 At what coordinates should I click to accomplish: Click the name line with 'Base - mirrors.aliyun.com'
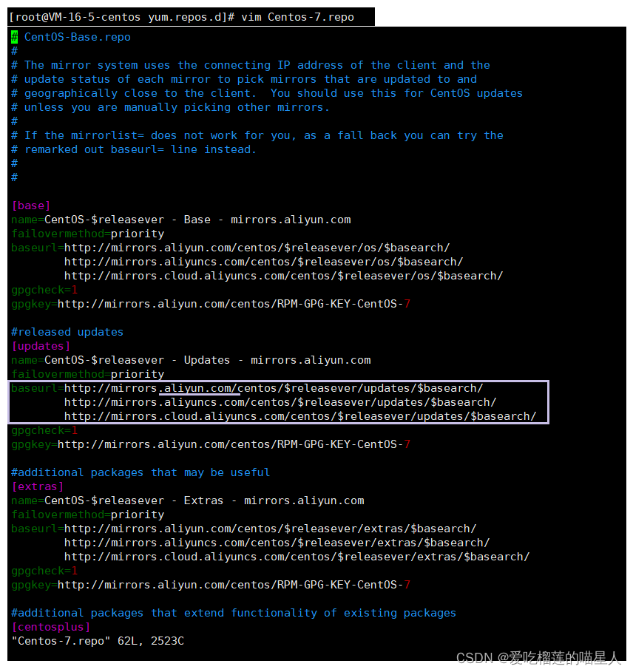181,220
